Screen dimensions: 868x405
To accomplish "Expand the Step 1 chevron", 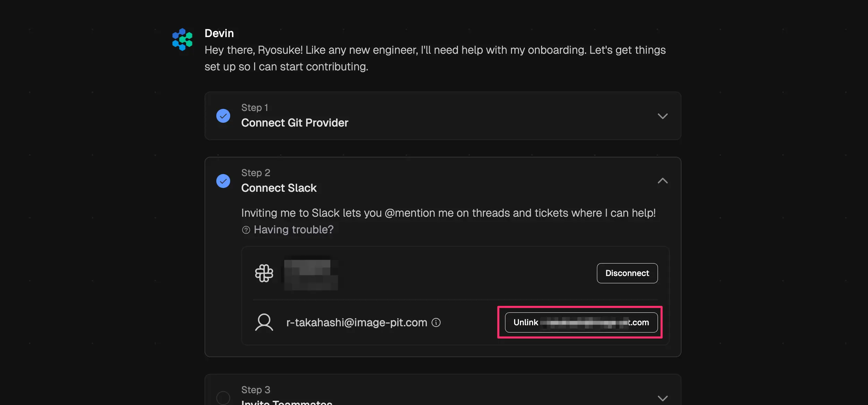I will [662, 116].
